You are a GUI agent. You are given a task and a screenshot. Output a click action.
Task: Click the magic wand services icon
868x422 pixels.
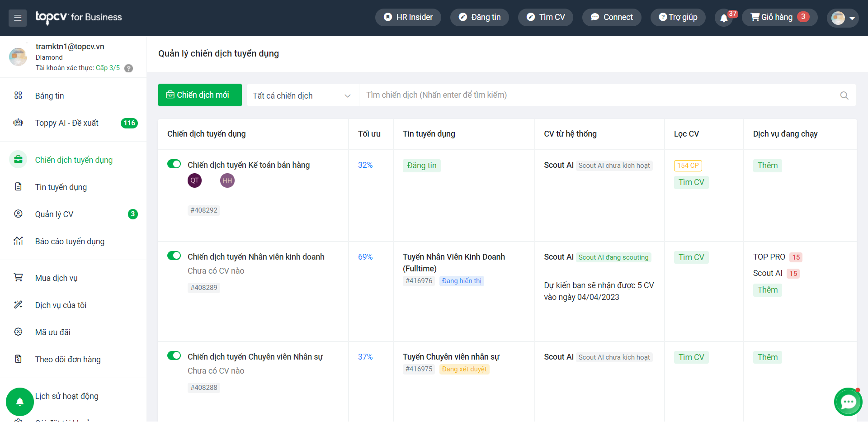18,304
